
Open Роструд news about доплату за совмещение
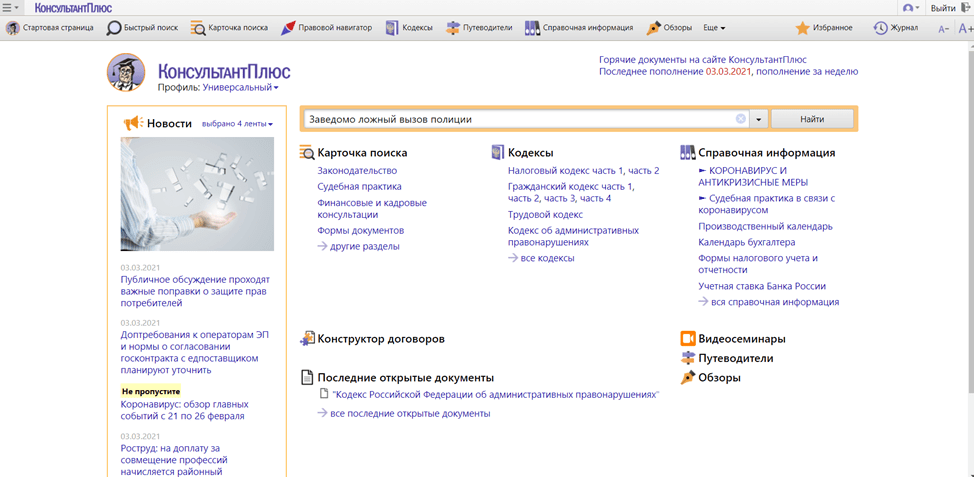[x=174, y=460]
